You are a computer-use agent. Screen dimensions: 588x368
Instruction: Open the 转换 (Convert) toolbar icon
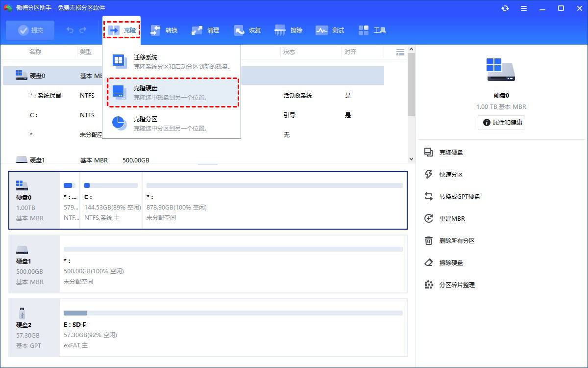coord(163,30)
